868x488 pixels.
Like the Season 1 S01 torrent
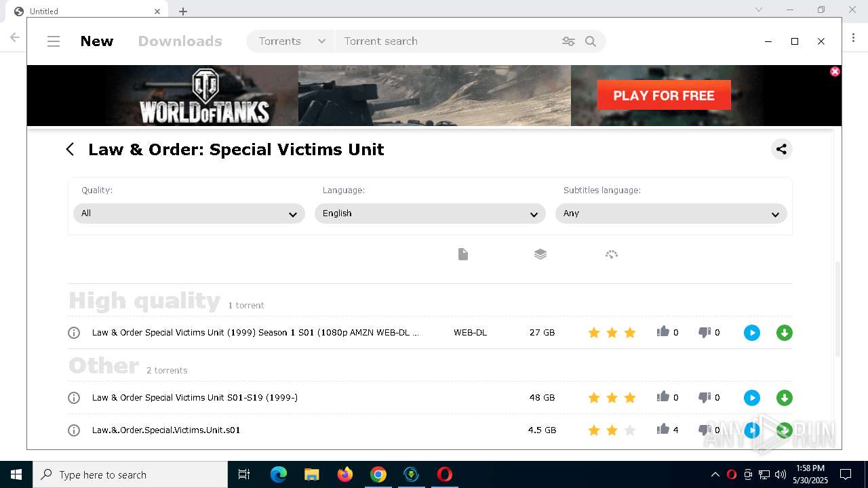click(x=663, y=331)
